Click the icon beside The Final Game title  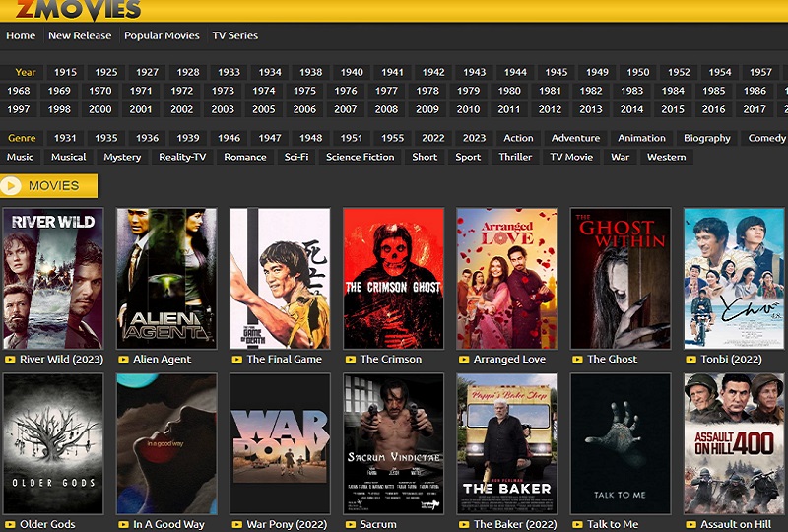236,359
